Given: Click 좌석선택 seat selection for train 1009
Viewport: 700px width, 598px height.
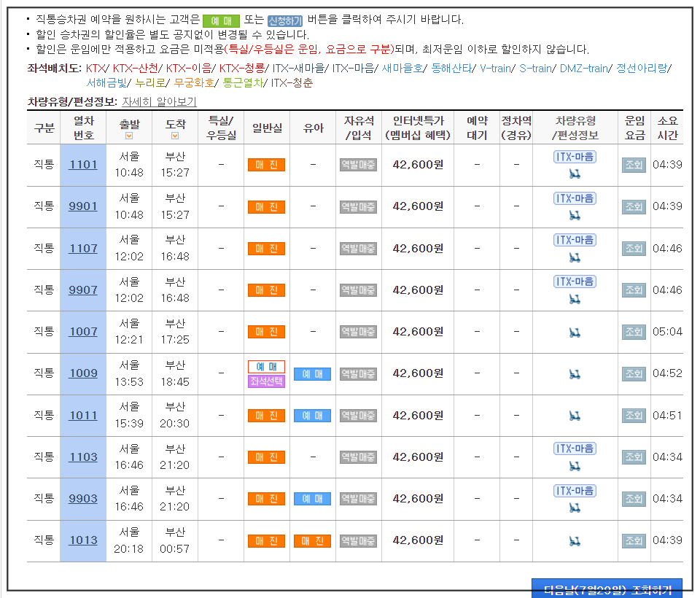Looking at the screenshot, I should (267, 381).
